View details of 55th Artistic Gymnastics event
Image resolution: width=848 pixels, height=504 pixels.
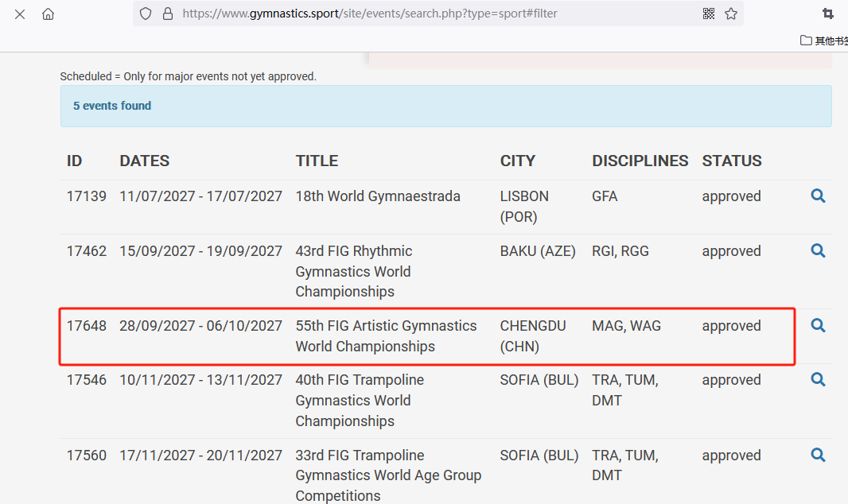tap(818, 326)
